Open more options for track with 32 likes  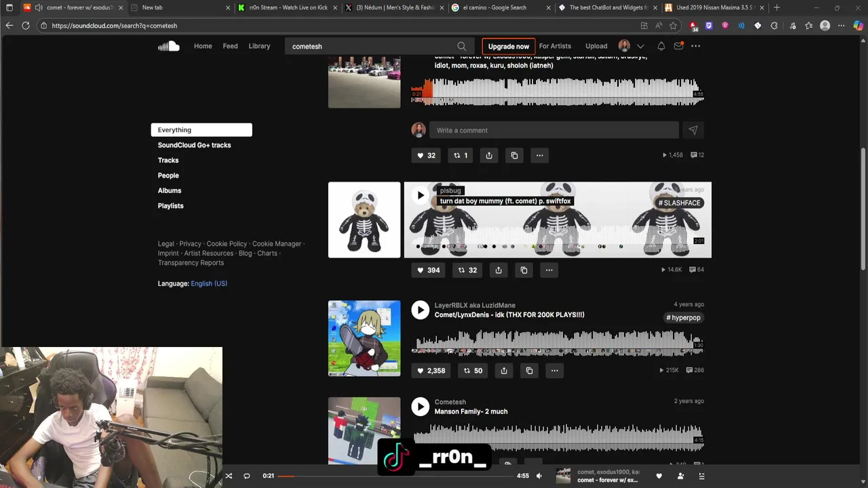(540, 155)
